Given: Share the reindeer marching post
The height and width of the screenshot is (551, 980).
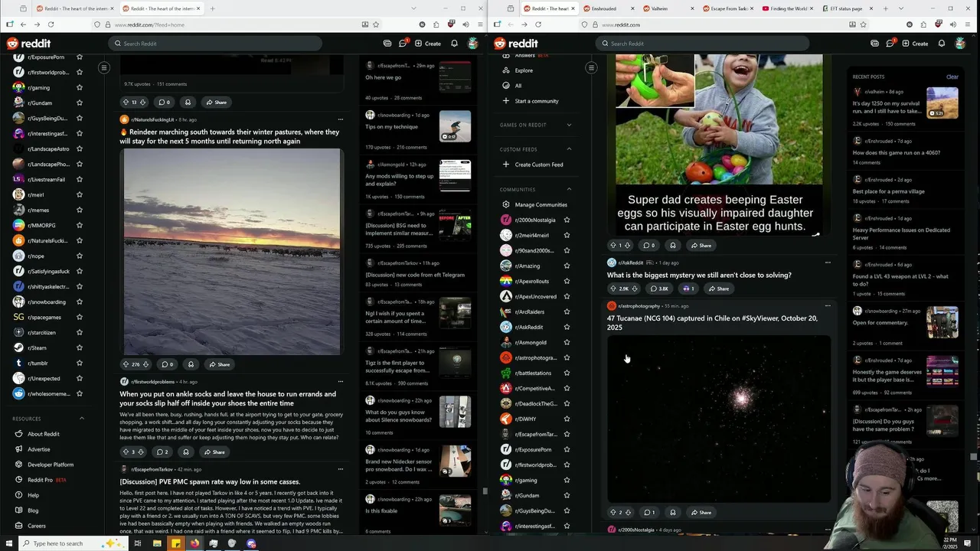Looking at the screenshot, I should pos(219,364).
